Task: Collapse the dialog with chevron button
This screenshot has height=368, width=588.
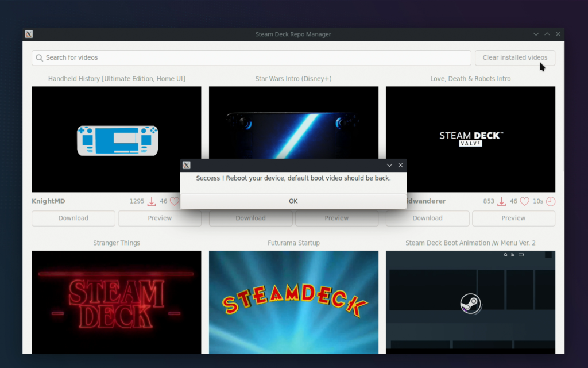Action: click(389, 165)
